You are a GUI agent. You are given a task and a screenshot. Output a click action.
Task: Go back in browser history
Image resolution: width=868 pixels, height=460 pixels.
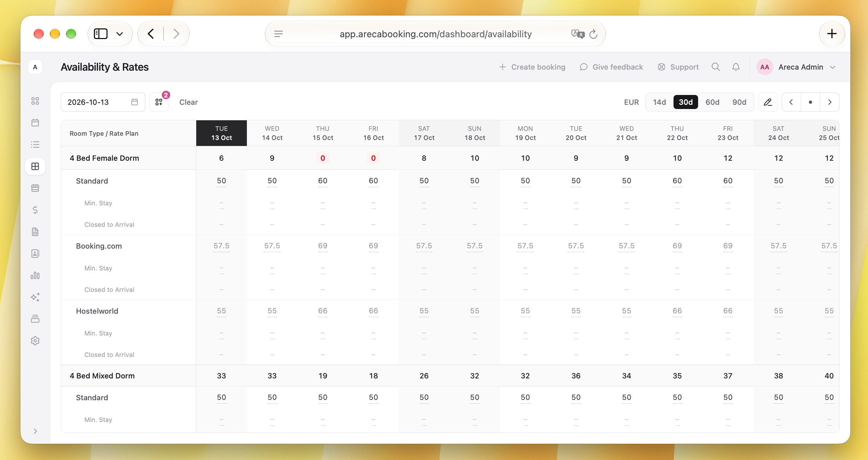coord(151,34)
